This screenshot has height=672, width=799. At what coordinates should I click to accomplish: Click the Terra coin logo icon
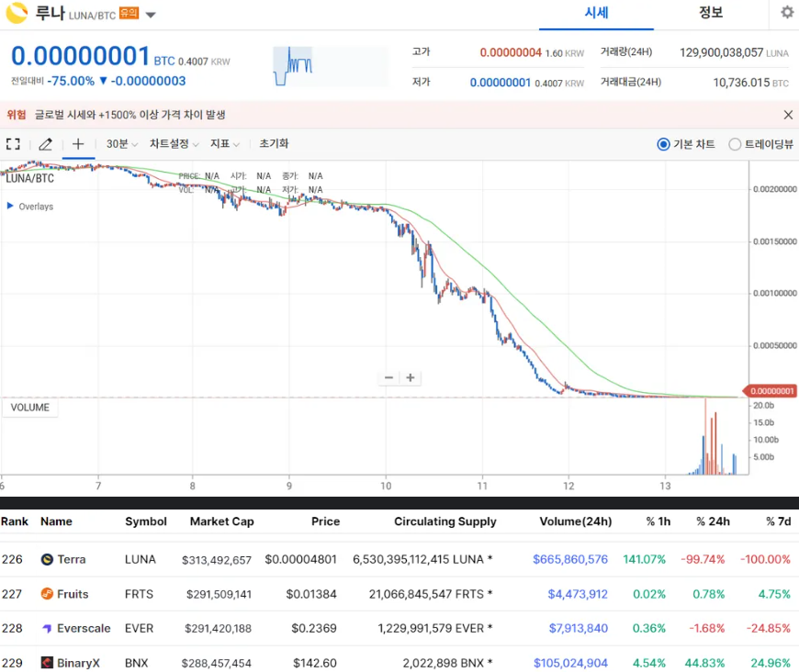(47, 559)
